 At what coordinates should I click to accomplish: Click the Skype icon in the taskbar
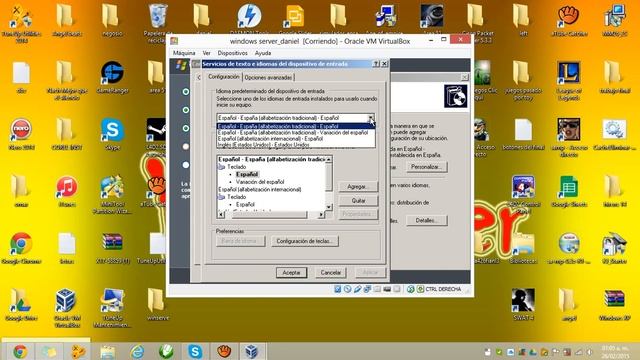pos(195,351)
